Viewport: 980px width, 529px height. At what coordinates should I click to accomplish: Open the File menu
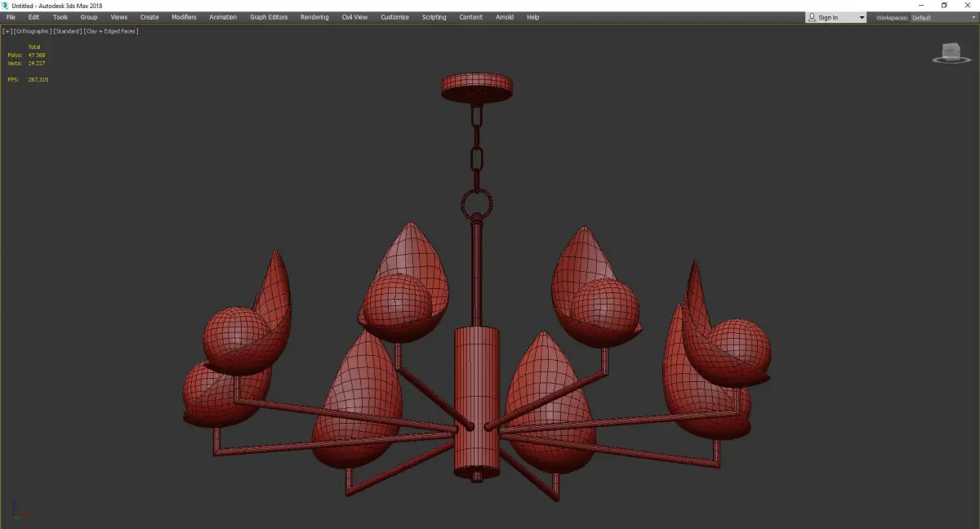pos(11,17)
